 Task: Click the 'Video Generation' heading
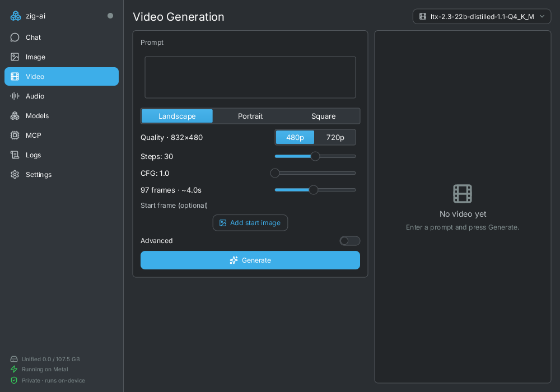[179, 17]
